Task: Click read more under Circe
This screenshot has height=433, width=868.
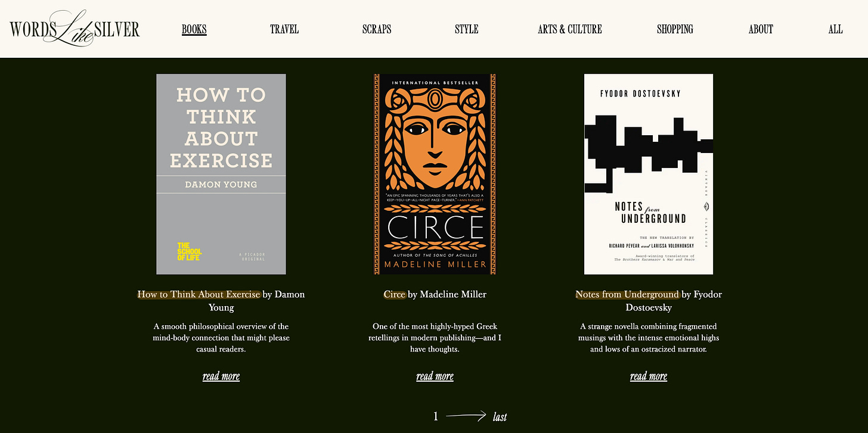Action: 435,376
